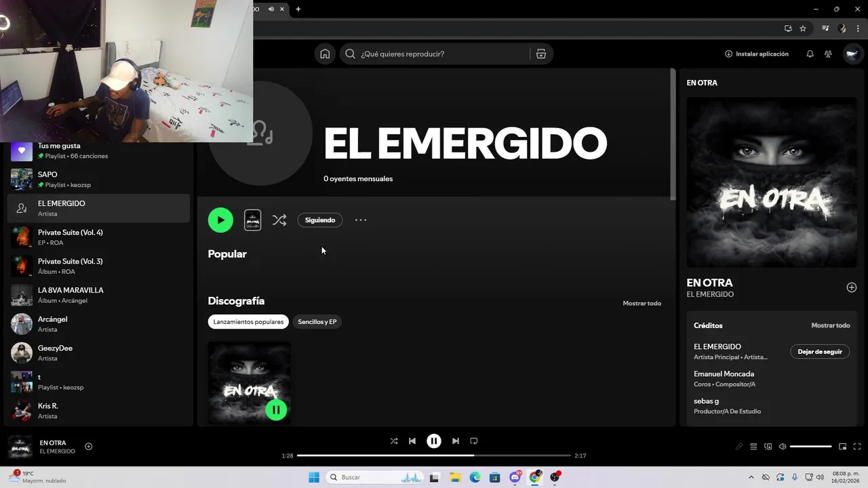The height and width of the screenshot is (488, 868).
Task: Click the taskbar Buscar search box
Action: [x=375, y=477]
